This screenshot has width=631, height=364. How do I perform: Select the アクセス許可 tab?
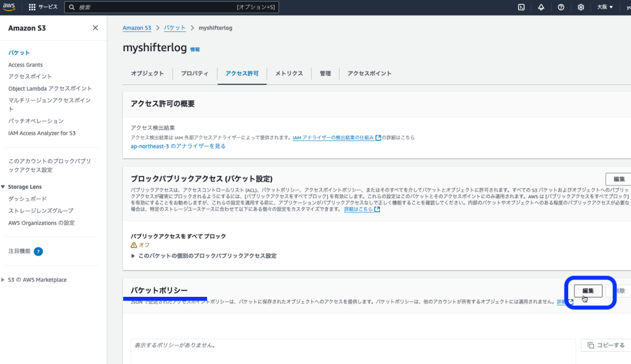242,73
